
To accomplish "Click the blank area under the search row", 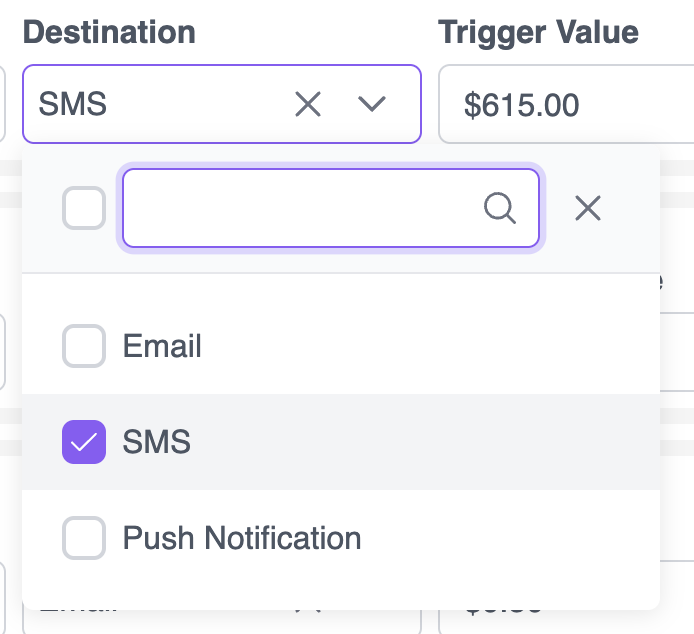I will pyautogui.click(x=340, y=293).
